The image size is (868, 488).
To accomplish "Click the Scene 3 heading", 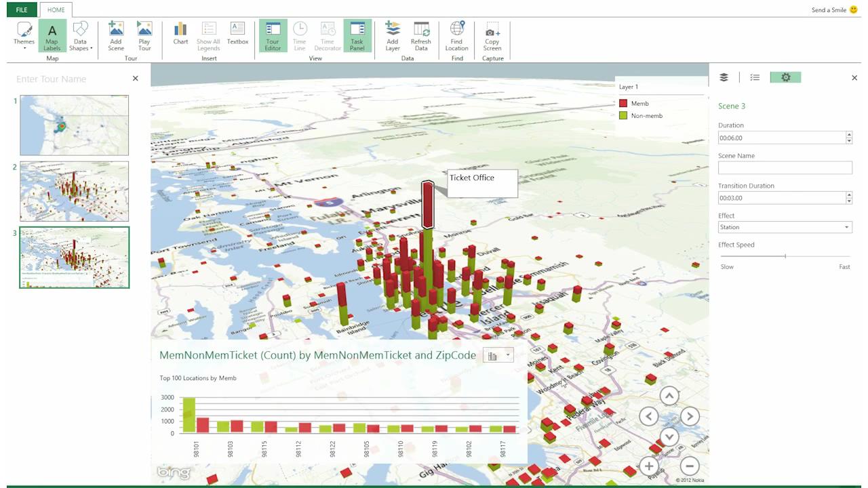I will 732,106.
